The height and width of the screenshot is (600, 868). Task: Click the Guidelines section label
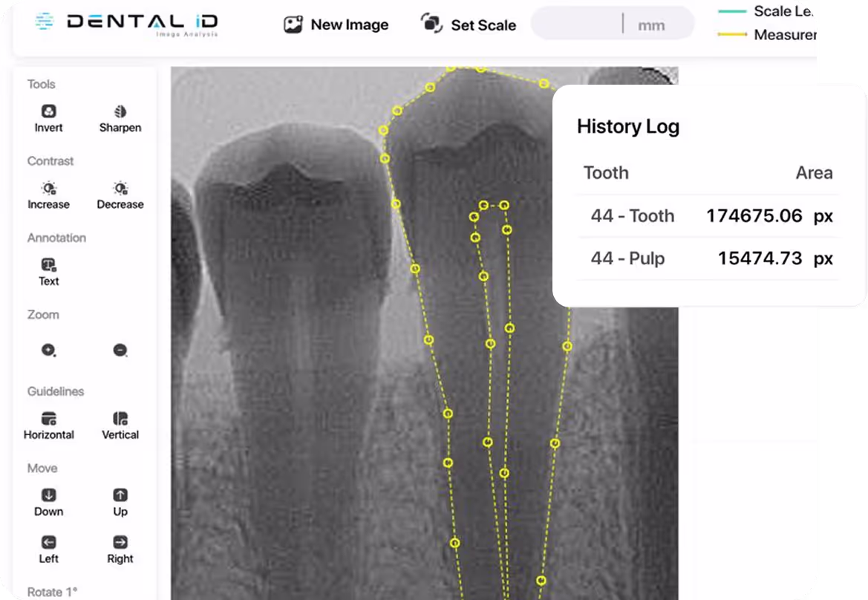(56, 391)
